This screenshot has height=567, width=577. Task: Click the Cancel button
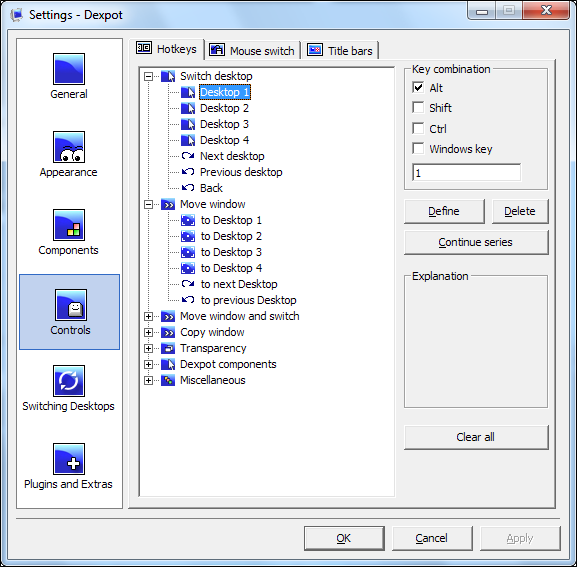pyautogui.click(x=432, y=538)
